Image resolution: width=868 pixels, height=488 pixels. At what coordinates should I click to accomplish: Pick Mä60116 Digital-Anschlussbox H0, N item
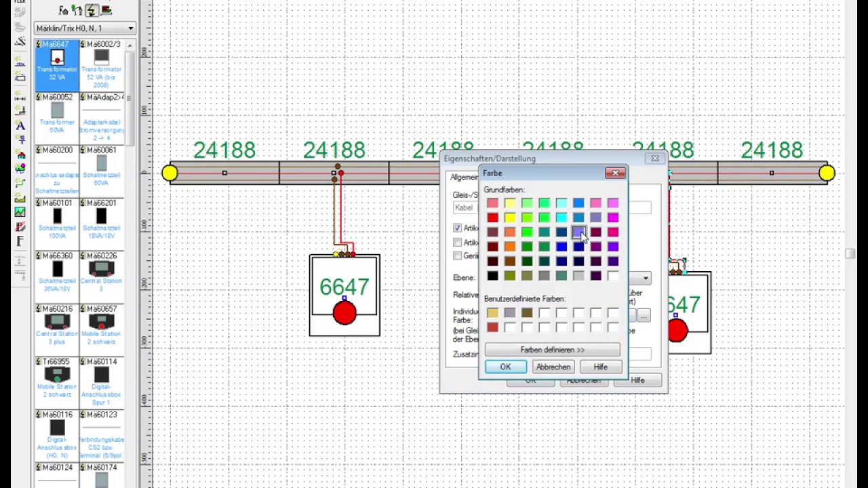pos(57,436)
